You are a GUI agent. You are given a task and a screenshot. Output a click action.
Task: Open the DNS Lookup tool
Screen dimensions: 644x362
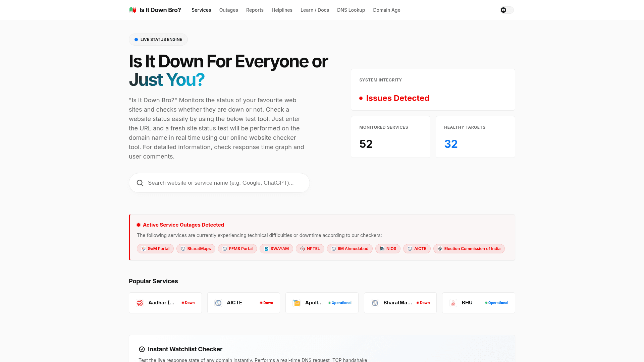tap(351, 10)
